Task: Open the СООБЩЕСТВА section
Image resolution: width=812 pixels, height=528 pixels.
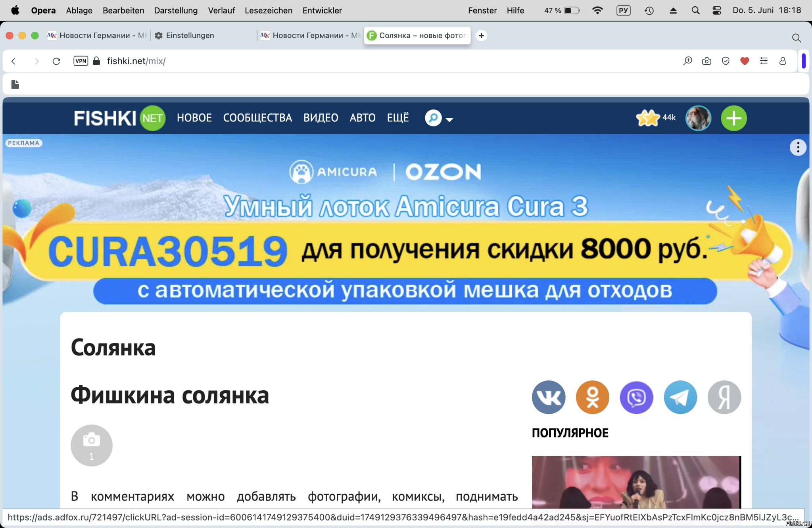Action: 257,118
